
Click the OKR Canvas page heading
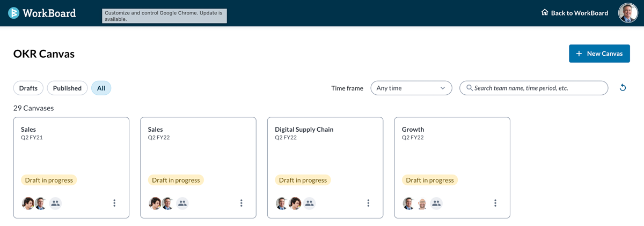44,54
